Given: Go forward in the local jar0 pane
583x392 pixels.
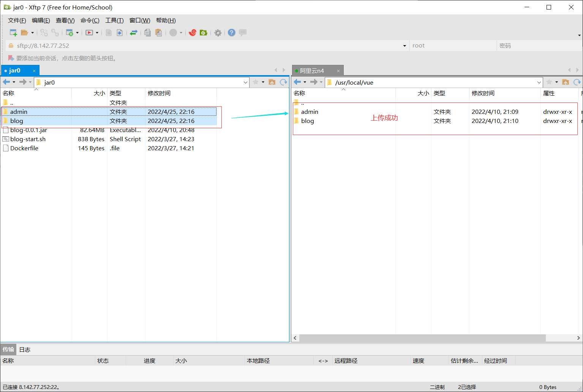Looking at the screenshot, I should pyautogui.click(x=23, y=82).
